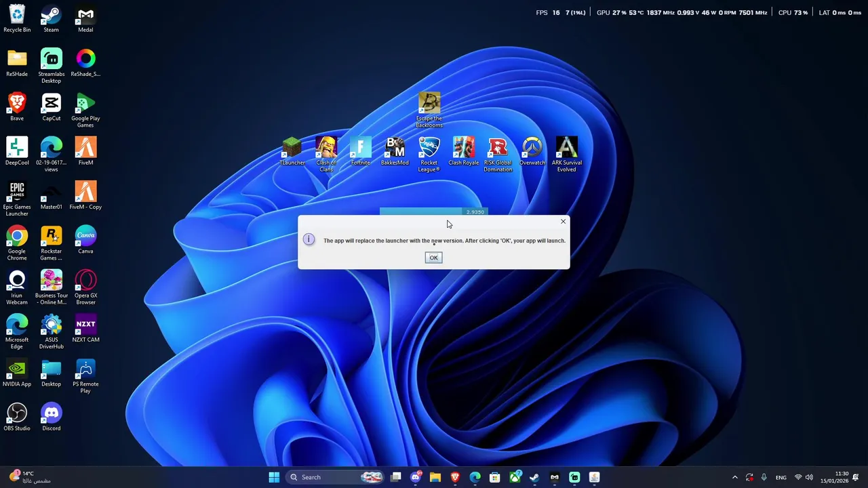868x488 pixels.
Task: Select the Microsoft Edge desktop icon
Action: tap(17, 331)
